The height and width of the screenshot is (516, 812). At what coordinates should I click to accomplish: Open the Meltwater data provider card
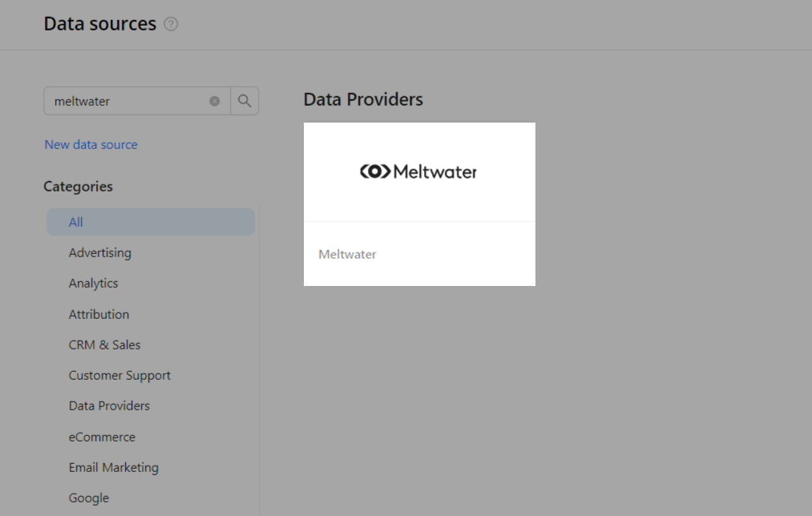click(x=418, y=204)
